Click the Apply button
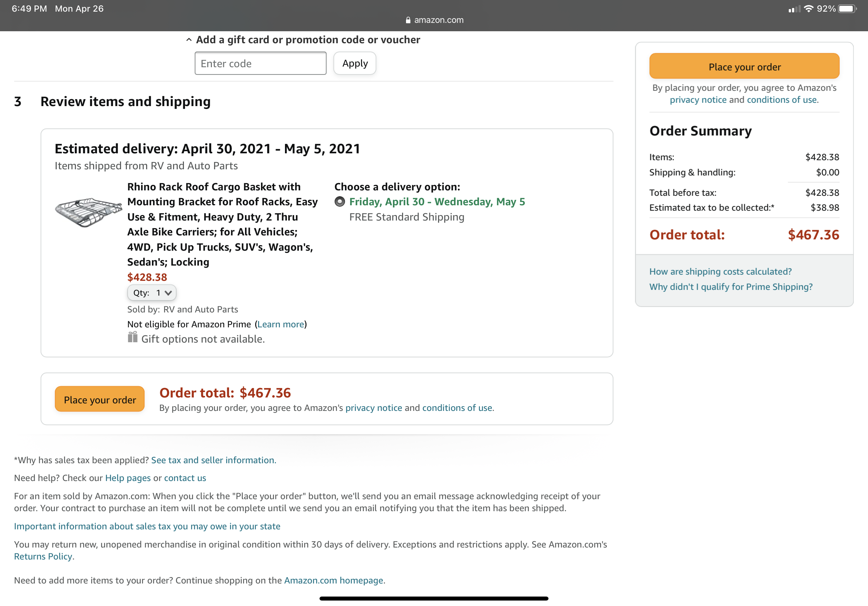 coord(355,64)
